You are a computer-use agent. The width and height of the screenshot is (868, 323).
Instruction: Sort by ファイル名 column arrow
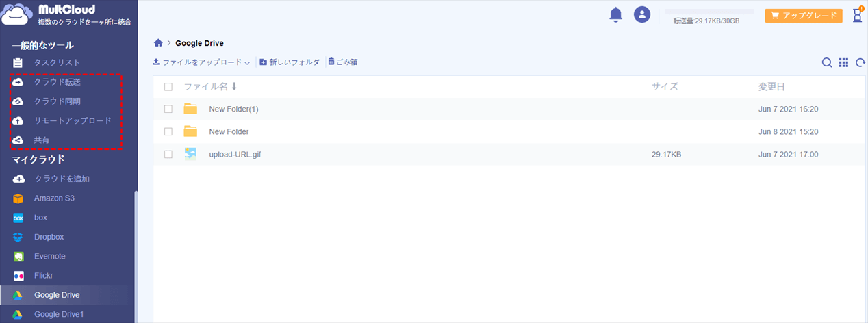[x=234, y=86]
